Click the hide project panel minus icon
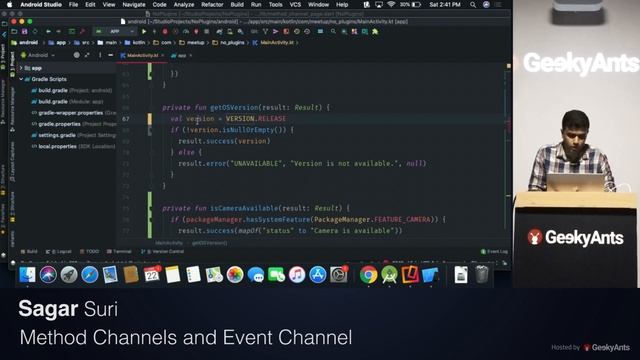This screenshot has height=360, width=640. tap(110, 55)
